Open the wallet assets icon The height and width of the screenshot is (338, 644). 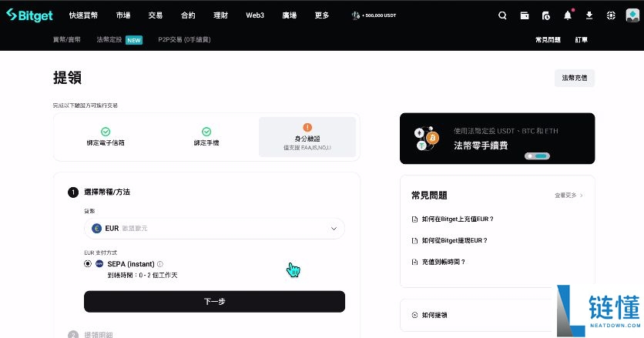click(x=525, y=15)
